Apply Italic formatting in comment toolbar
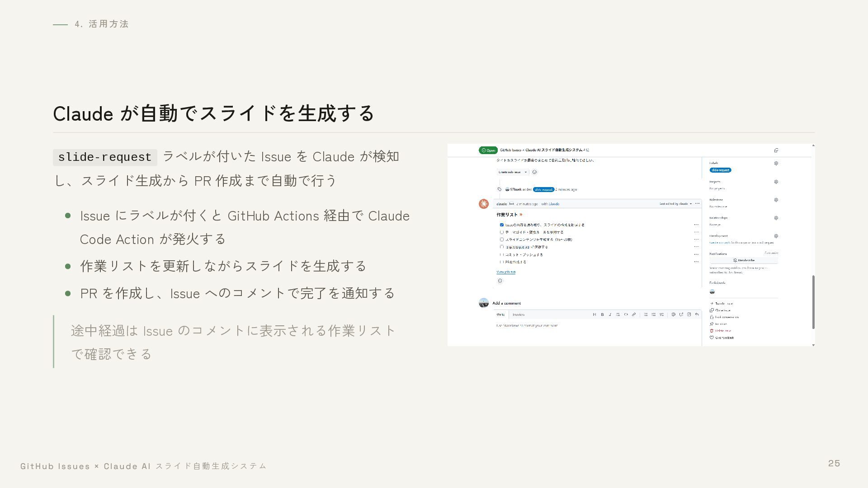The image size is (868, 488). tap(610, 314)
